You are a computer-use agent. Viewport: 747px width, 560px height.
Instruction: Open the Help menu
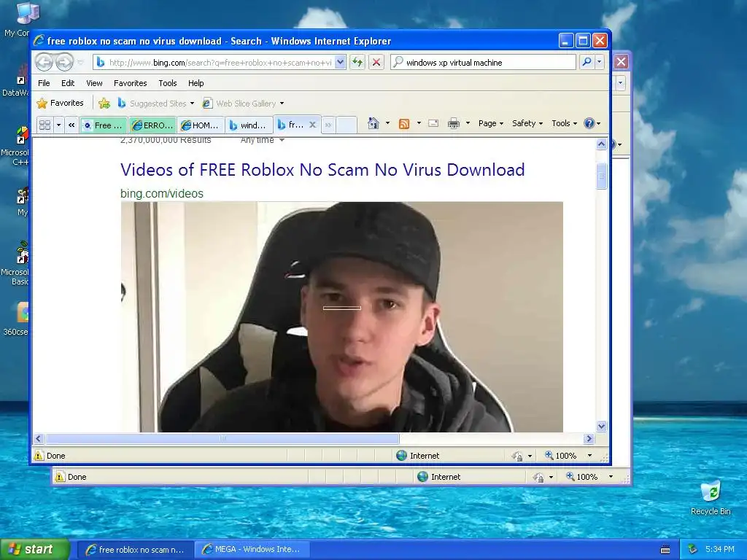pos(196,83)
